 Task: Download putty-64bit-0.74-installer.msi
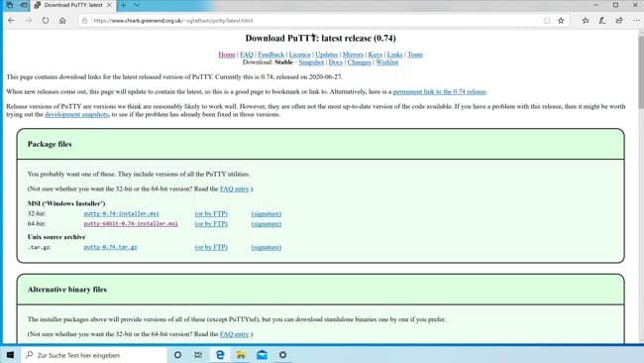(131, 224)
